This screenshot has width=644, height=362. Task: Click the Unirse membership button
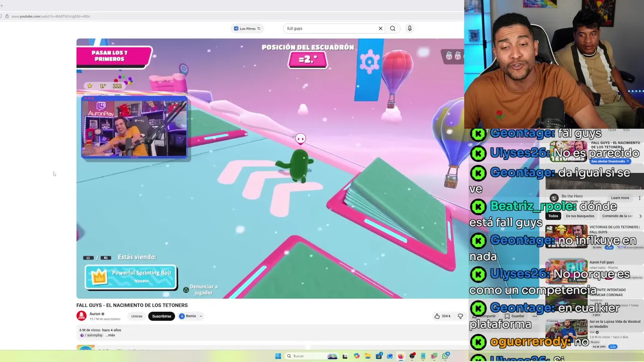coord(137,316)
